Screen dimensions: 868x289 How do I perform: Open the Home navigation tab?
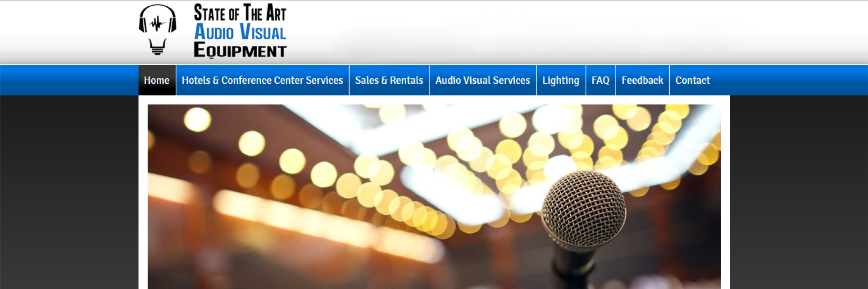point(157,80)
